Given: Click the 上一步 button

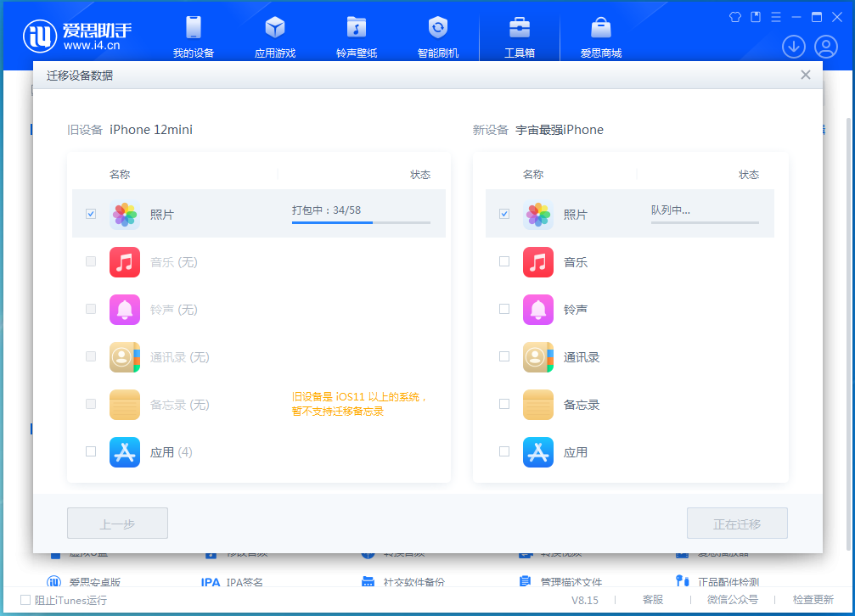Looking at the screenshot, I should (117, 524).
